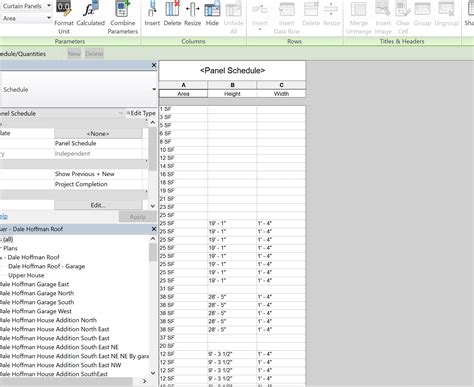
Task: Open the Panel Schedule instance filter dropdown
Action: point(120,113)
